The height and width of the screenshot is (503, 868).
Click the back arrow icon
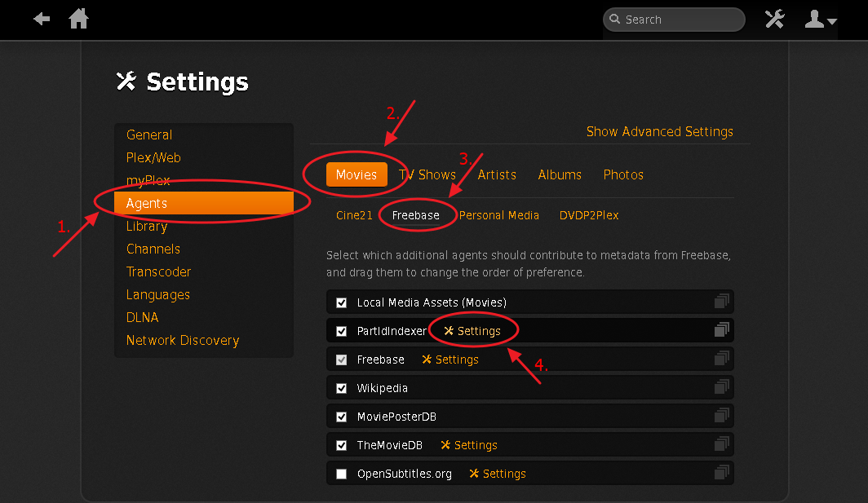41,19
